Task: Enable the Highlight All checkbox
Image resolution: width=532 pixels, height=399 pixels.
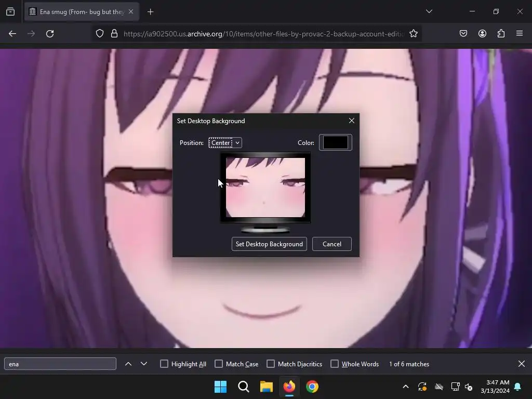Action: coord(164,364)
